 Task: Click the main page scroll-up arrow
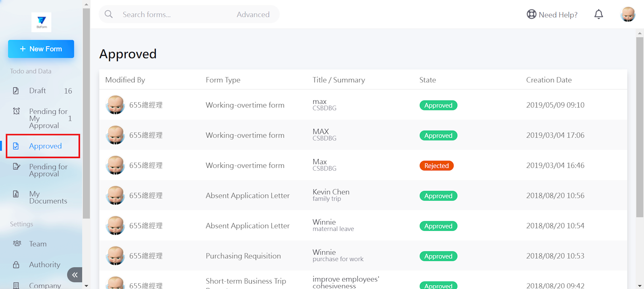(x=640, y=33)
